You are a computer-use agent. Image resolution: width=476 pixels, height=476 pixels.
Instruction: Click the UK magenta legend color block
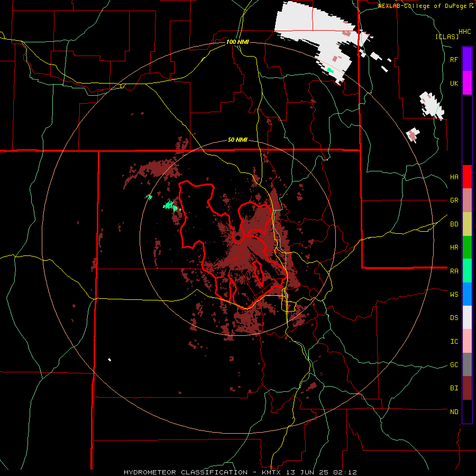pos(467,83)
